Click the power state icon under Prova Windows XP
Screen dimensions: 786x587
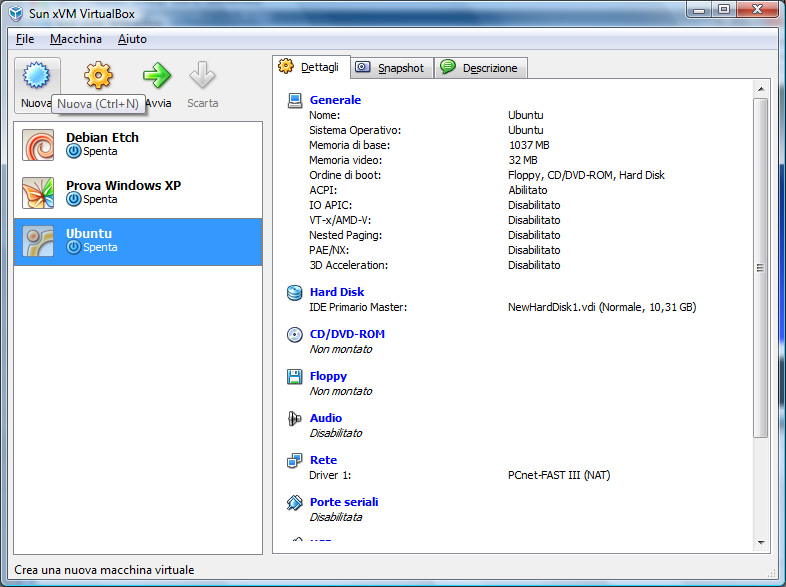tap(74, 200)
